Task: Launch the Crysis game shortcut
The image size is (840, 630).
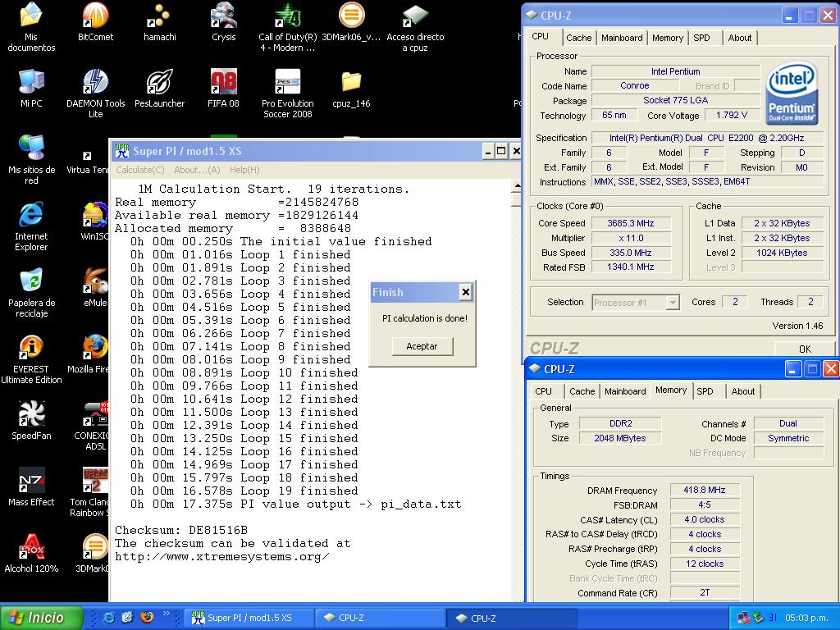Action: 223,22
